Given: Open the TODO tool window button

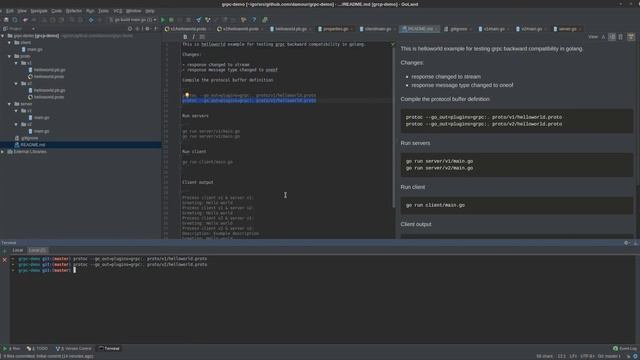Looking at the screenshot, I should click(38, 349).
